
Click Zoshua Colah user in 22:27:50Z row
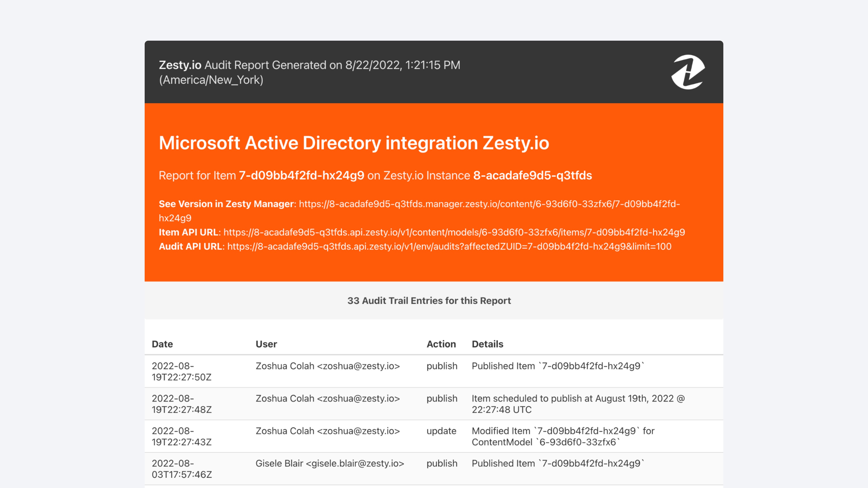click(x=328, y=366)
